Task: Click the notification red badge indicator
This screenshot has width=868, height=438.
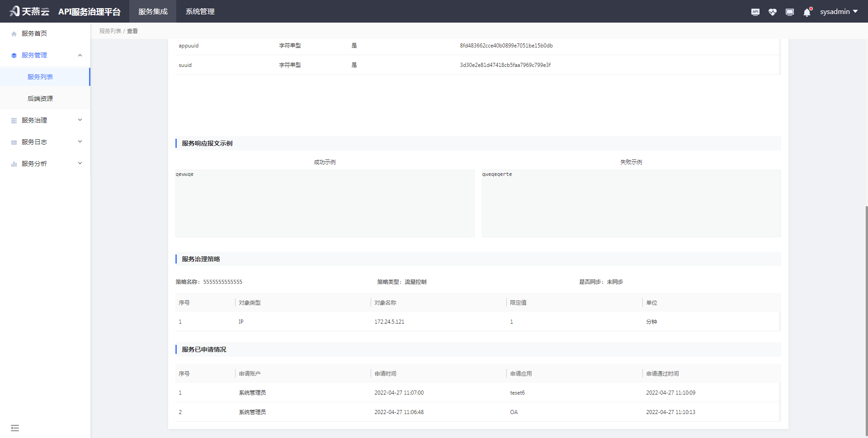Action: (811, 7)
